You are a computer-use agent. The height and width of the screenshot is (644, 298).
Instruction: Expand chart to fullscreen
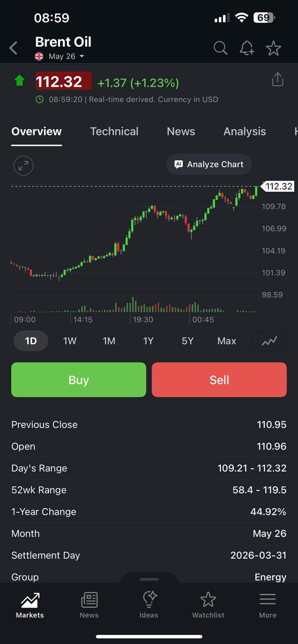23,166
